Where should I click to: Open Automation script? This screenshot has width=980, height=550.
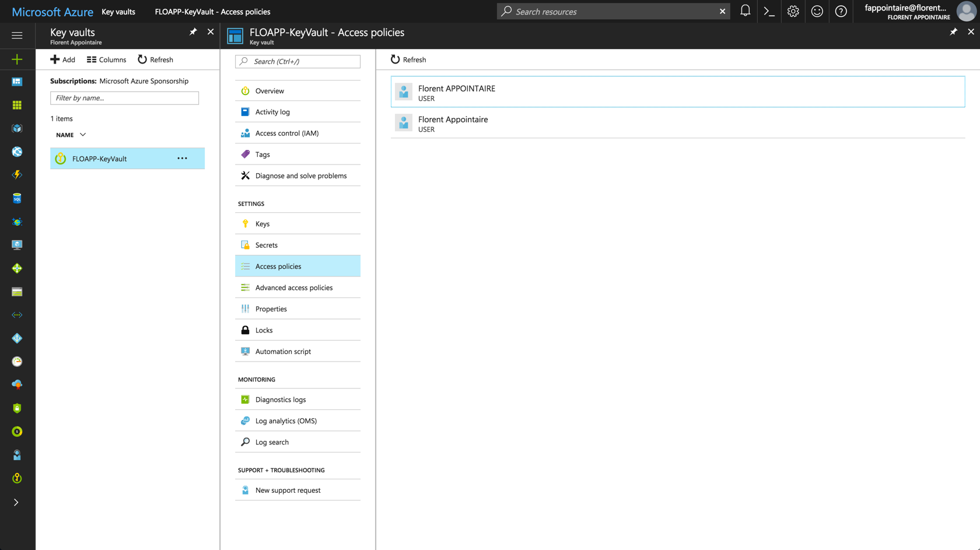click(297, 351)
